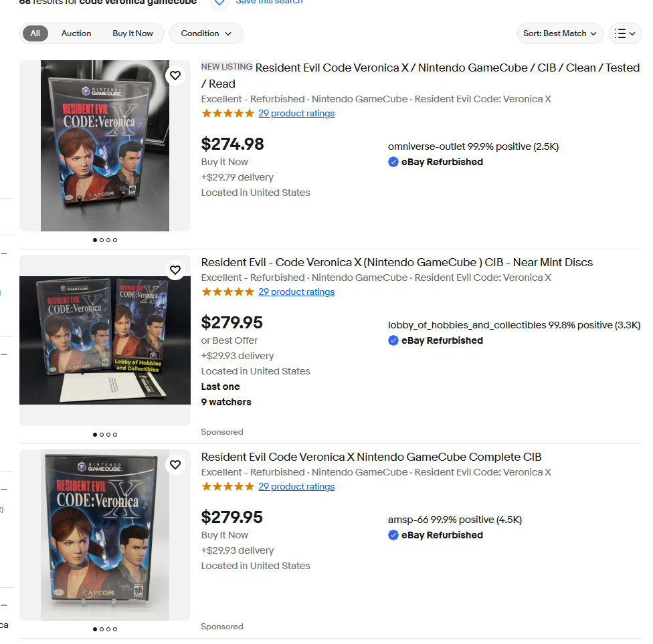Screen dimensions: 653x644
Task: Click the first listing's GameCube case thumbnail
Action: coord(105,146)
